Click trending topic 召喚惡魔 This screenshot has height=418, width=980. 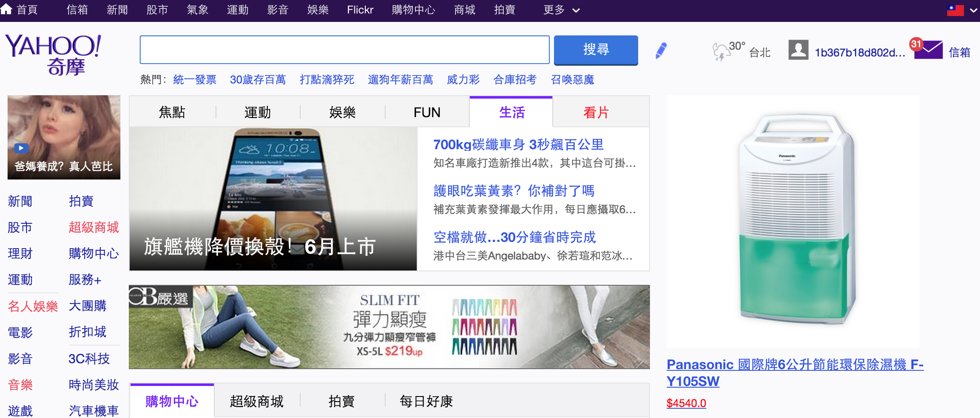coord(572,80)
